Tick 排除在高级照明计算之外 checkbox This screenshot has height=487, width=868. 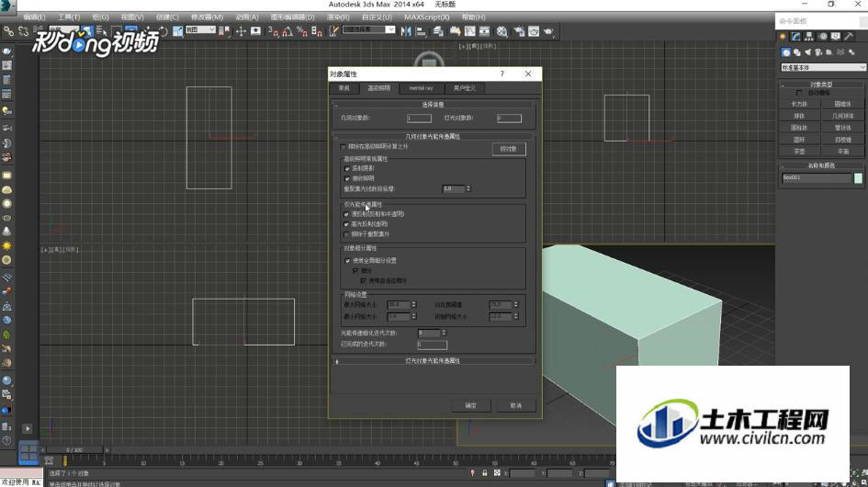tap(344, 147)
